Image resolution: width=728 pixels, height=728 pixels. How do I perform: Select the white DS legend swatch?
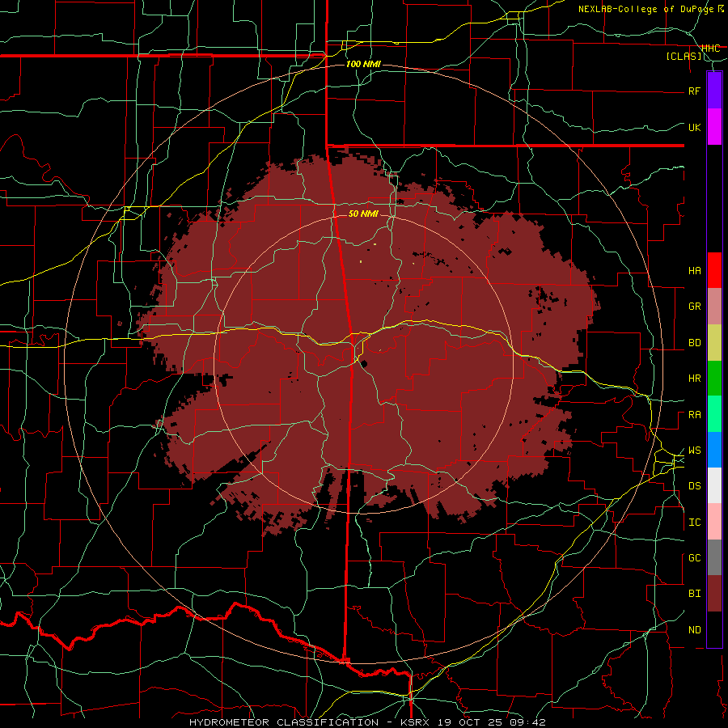pyautogui.click(x=714, y=485)
